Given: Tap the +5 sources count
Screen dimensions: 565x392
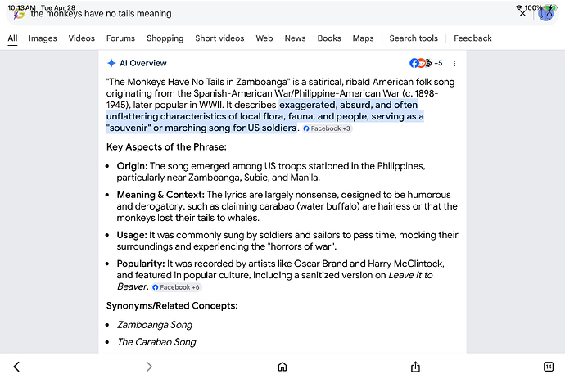Looking at the screenshot, I should pyautogui.click(x=438, y=63).
